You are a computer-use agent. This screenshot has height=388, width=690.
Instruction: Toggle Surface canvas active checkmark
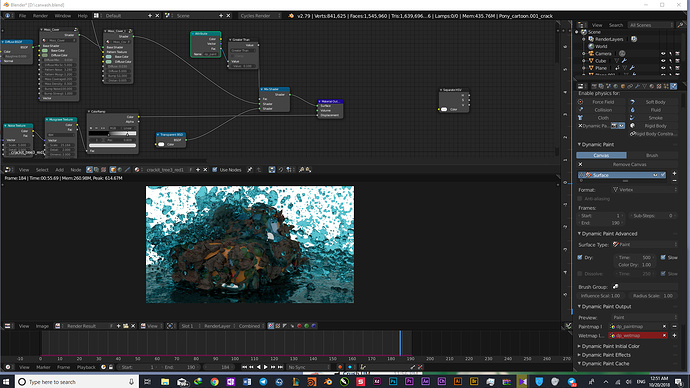point(663,175)
